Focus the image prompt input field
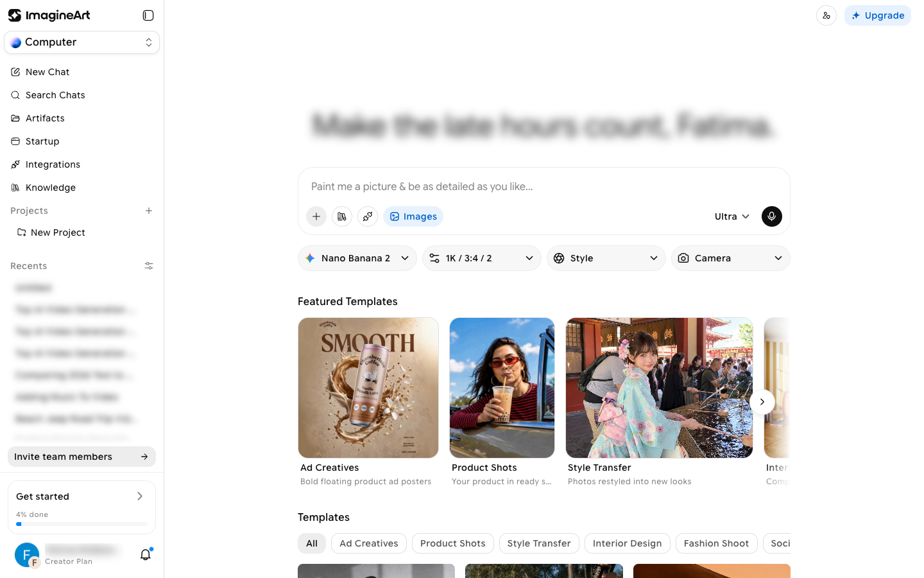 544,186
